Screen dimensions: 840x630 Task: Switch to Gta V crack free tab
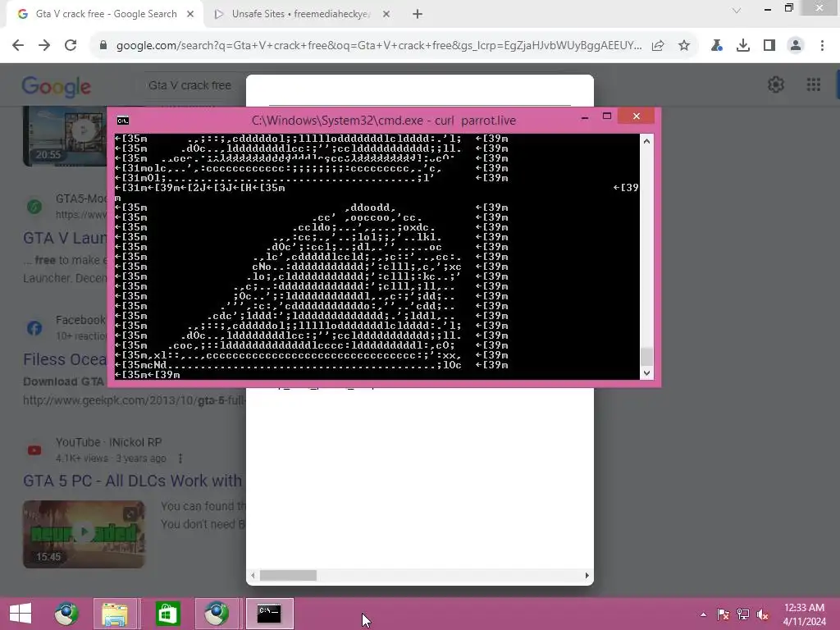point(106,14)
